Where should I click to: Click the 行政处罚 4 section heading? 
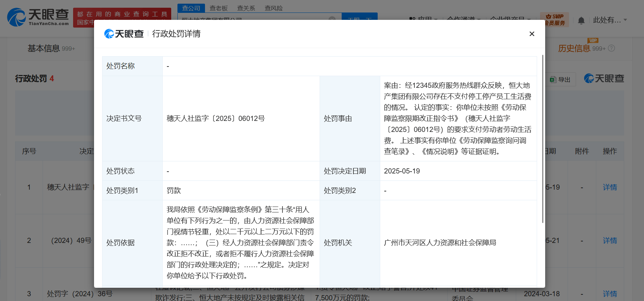(35, 79)
